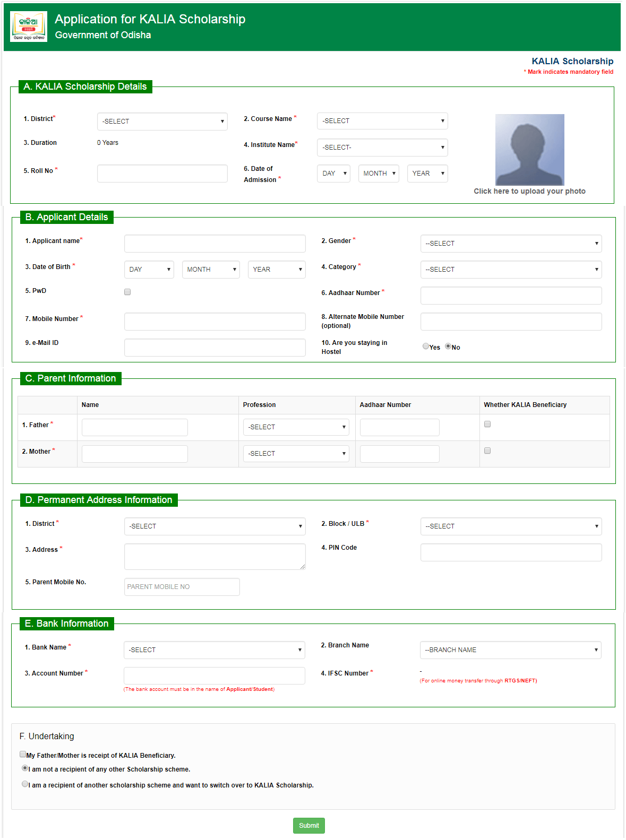Screen dimensions: 626x840
Task: Open Date of Birth DAY dropdown
Action: (149, 270)
